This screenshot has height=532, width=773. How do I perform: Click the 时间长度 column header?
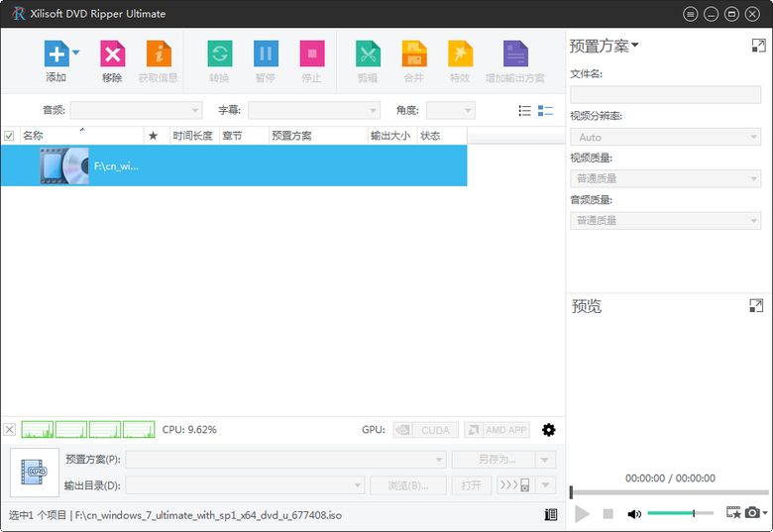coord(194,136)
